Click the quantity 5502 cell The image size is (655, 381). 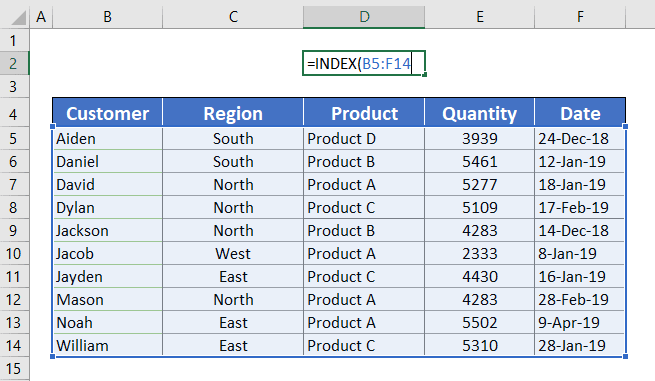click(480, 323)
